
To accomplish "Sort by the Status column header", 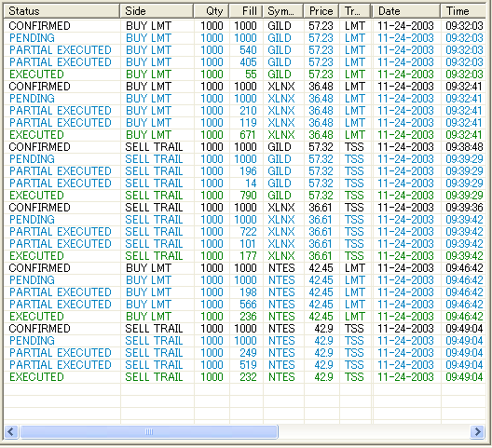I will 61,11.
